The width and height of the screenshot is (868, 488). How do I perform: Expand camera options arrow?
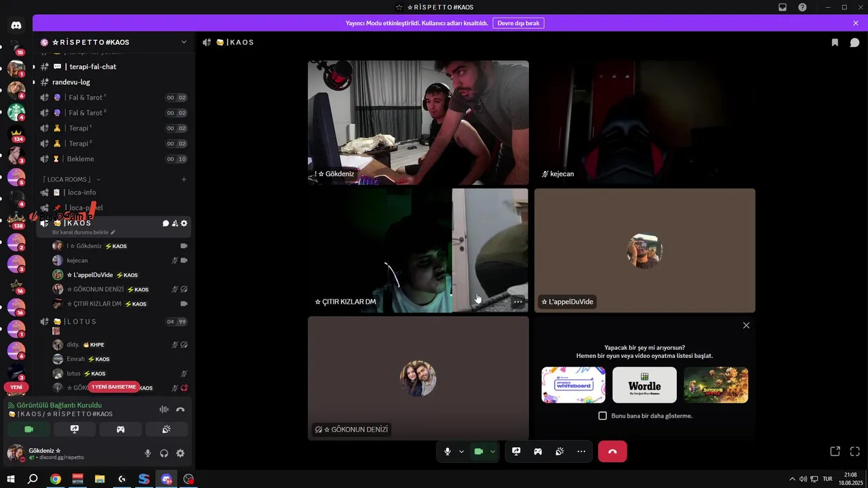(x=493, y=451)
